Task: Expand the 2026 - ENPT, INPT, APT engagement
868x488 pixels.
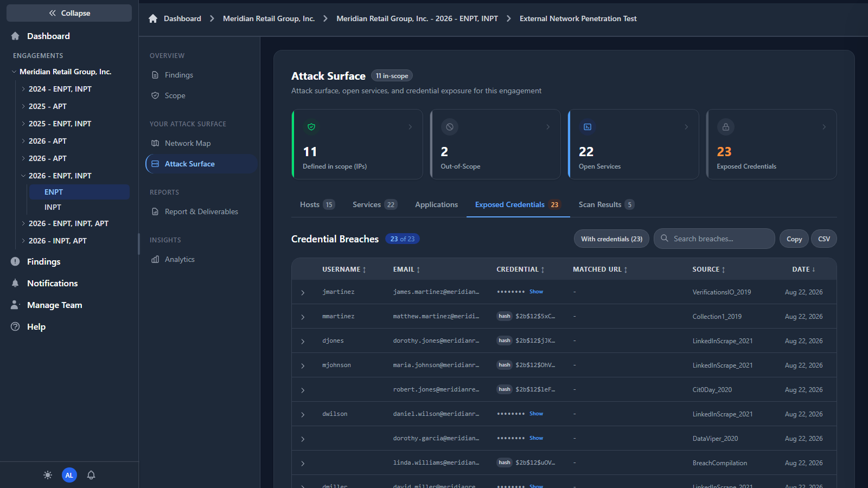Action: [x=23, y=223]
